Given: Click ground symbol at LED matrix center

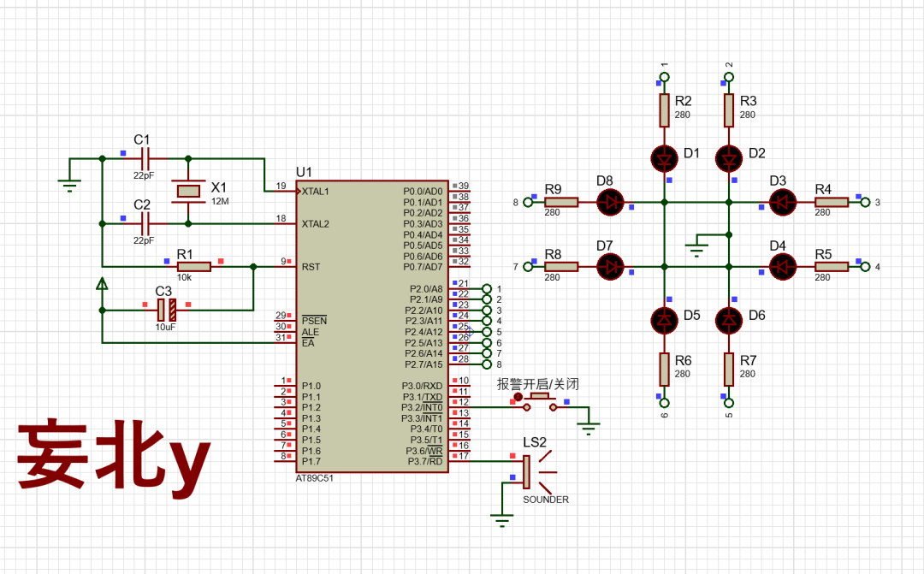Looking at the screenshot, I should pos(697,248).
